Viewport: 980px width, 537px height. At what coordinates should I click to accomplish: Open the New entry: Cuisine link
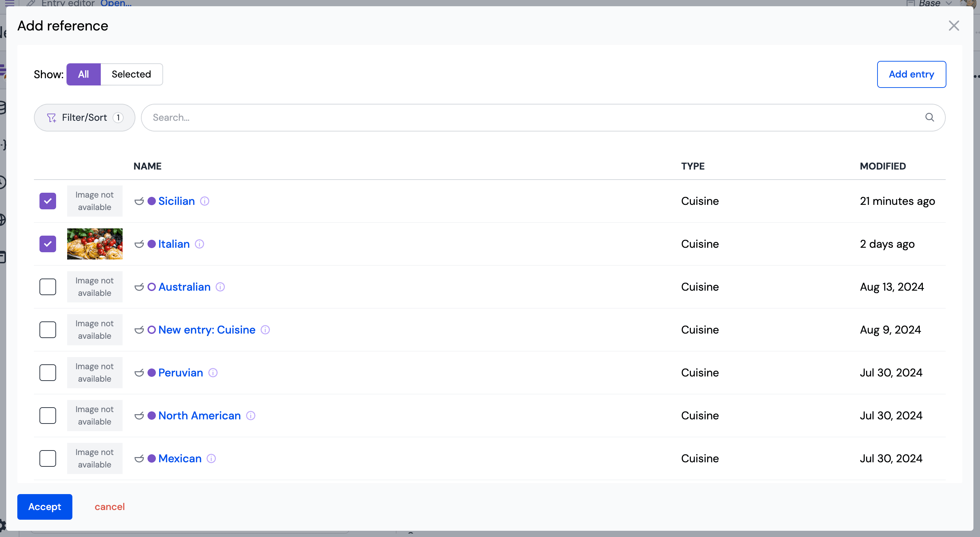(x=207, y=330)
